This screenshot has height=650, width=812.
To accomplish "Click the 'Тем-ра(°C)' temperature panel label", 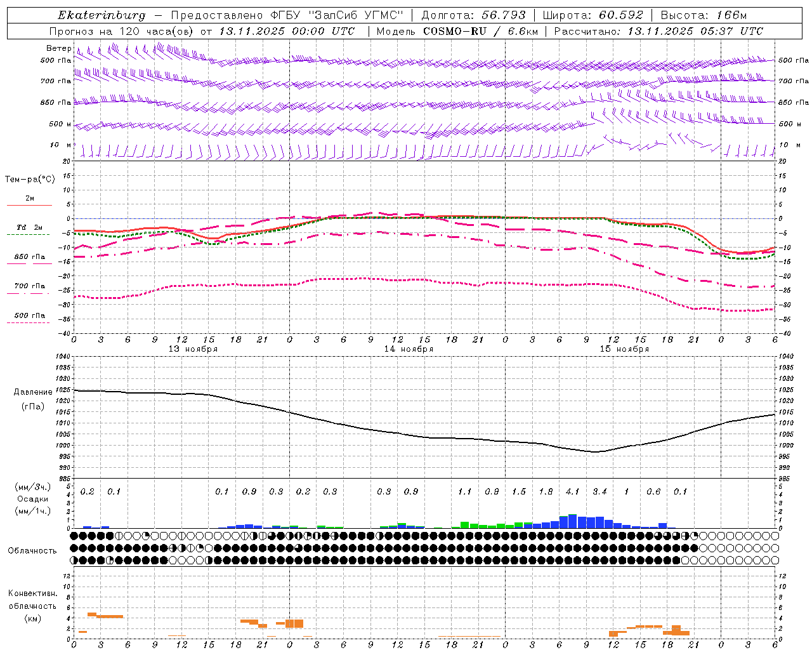I will [30, 179].
